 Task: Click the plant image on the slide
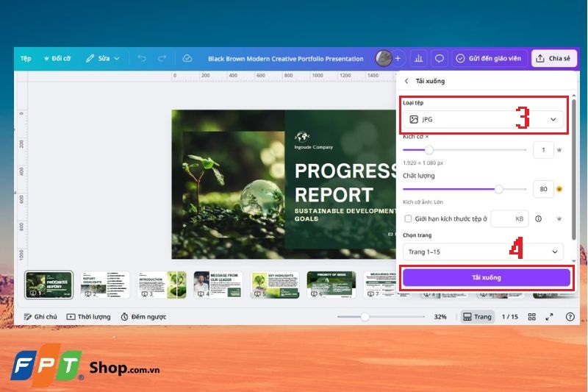pyautogui.click(x=233, y=184)
